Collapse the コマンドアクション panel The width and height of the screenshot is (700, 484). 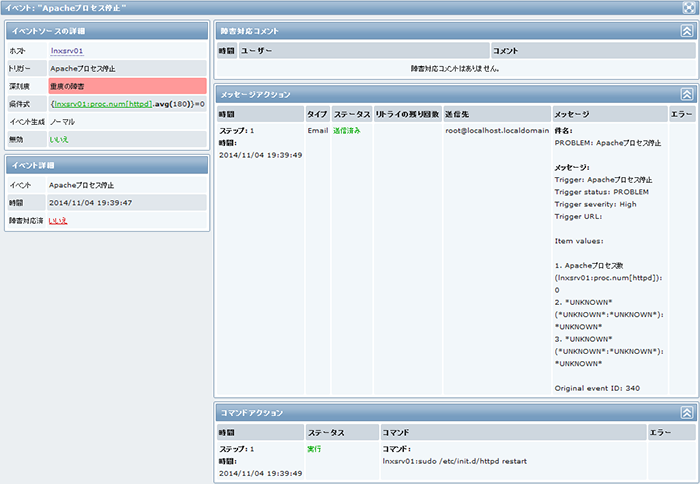[x=687, y=413]
